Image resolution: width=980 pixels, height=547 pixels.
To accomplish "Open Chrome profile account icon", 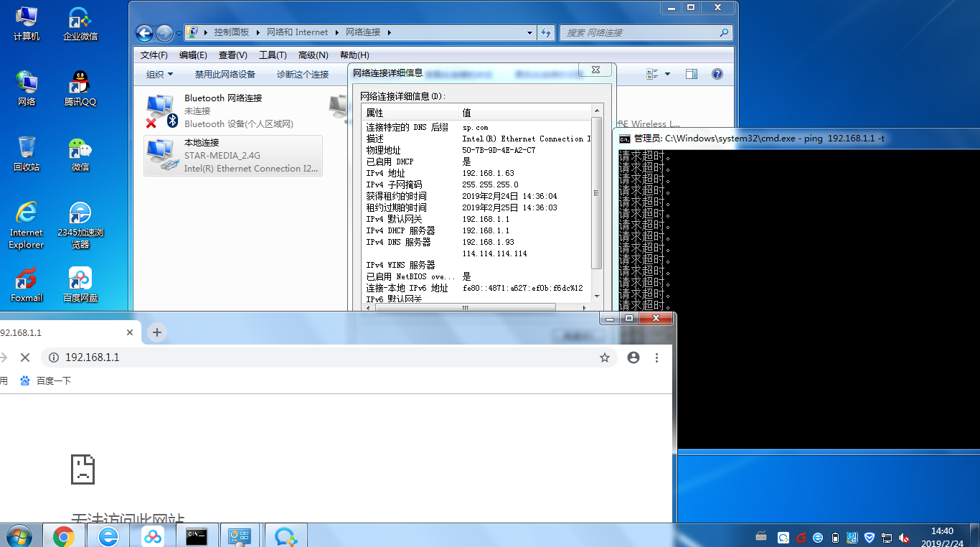I will coord(633,357).
